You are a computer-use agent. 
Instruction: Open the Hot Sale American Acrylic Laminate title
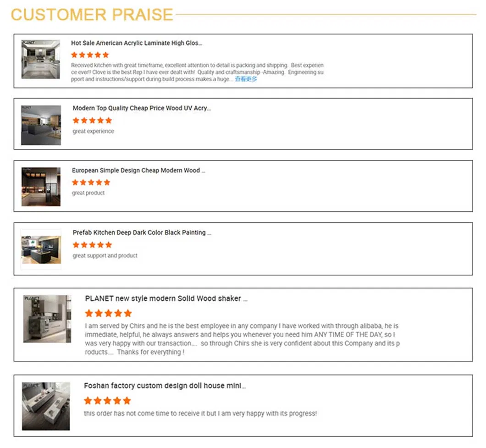[x=136, y=43]
